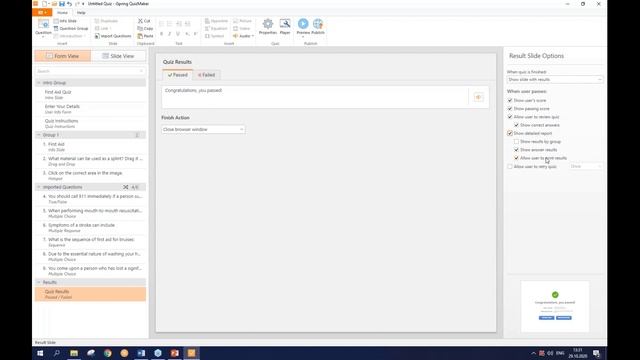Image resolution: width=640 pixels, height=360 pixels.
Task: Open PowerPoint from the taskbar
Action: click(x=175, y=353)
